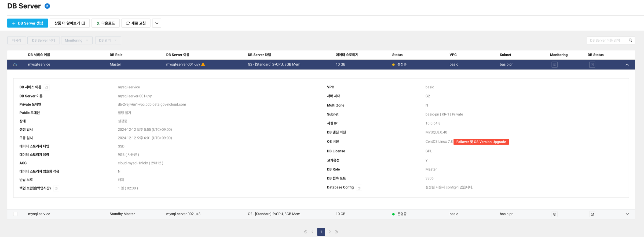Click icon next to Database Config
Viewport: 644px width, 237px height.
point(359,188)
